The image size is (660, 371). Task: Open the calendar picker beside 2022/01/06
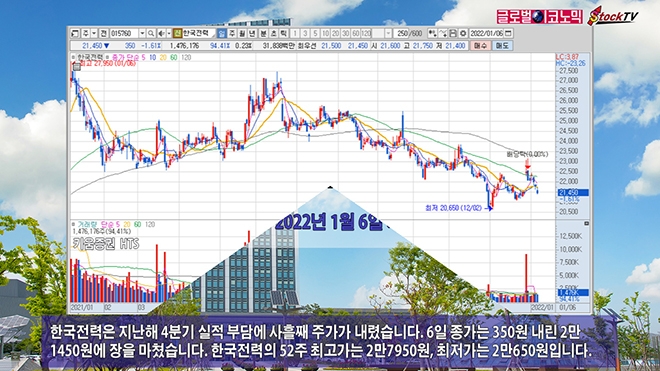(508, 33)
